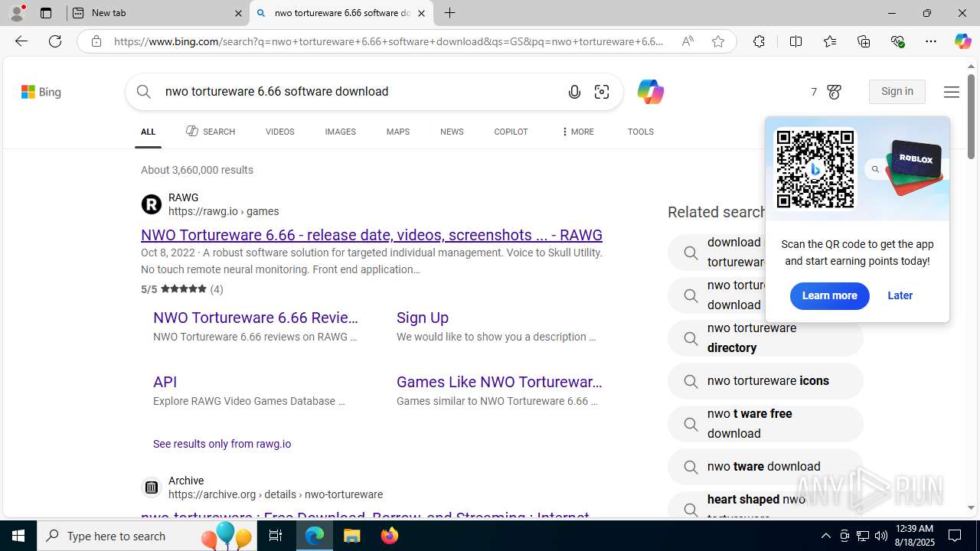
Task: Click See results only from rawg.io
Action: pyautogui.click(x=222, y=444)
